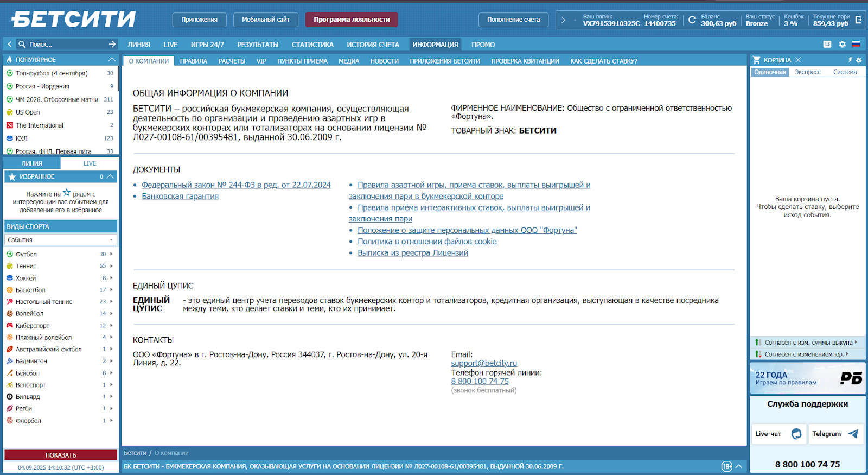Click the Бетсити breadcrumb link
Viewport: 868px width, 475px height.
pos(135,453)
